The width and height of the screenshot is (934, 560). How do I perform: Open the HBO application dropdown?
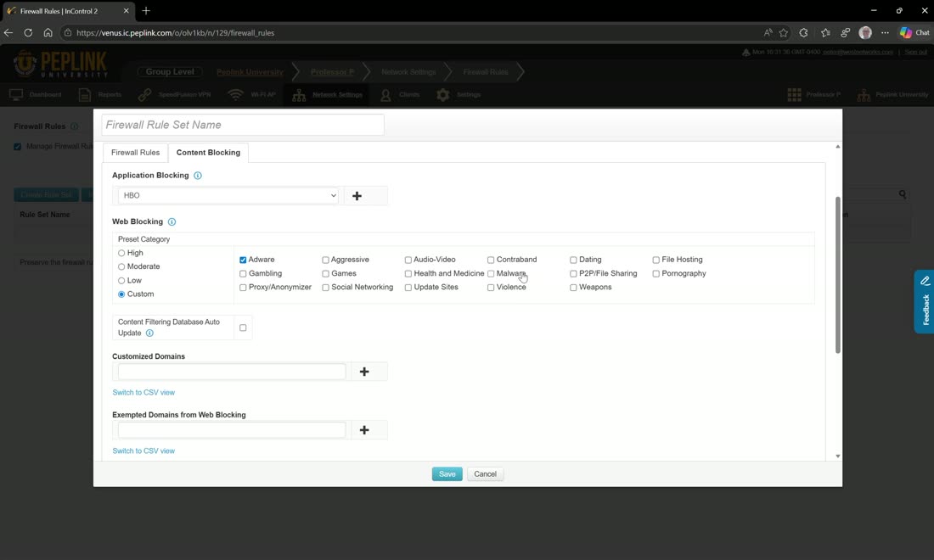coord(228,196)
